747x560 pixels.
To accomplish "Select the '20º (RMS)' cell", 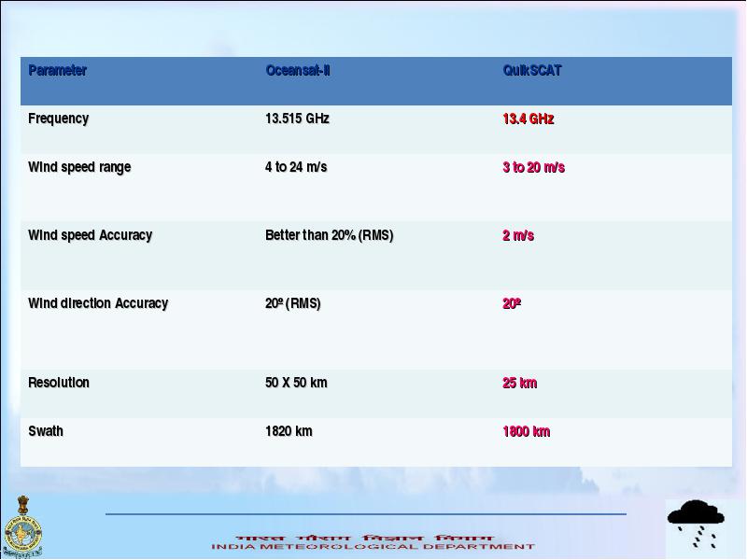I will pos(293,303).
